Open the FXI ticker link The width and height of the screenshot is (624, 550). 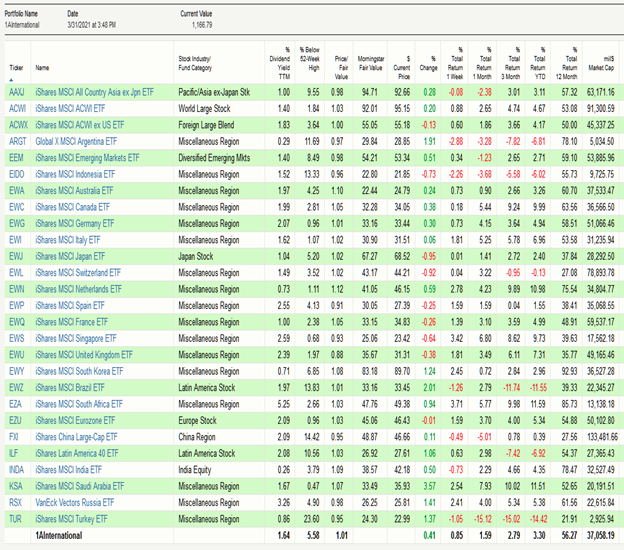pyautogui.click(x=14, y=437)
